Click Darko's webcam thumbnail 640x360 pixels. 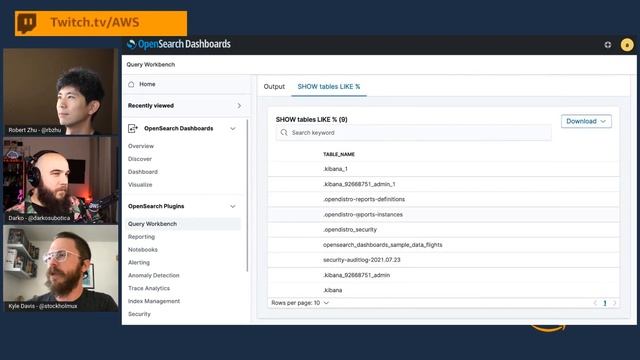[60, 180]
